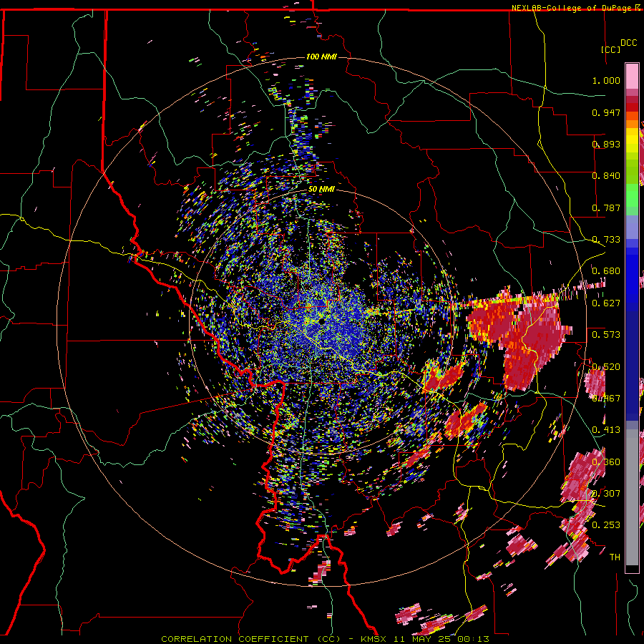
Task: Click the black radar site dot at the center
Action: [x=321, y=322]
